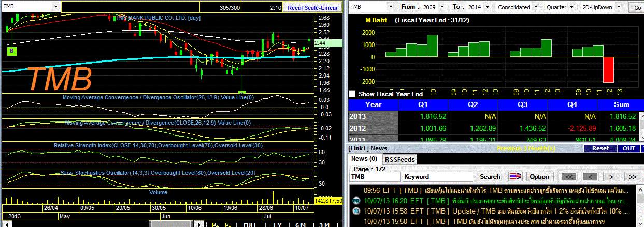
Task: Click the red negative Q4 bar in the chart
Action: pos(608,69)
